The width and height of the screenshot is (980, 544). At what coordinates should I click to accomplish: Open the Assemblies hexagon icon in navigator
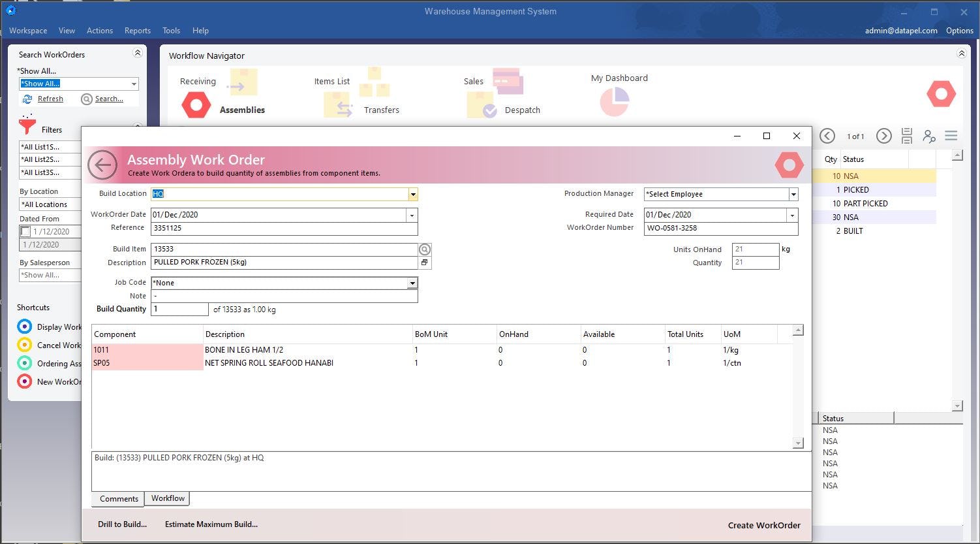(x=196, y=105)
